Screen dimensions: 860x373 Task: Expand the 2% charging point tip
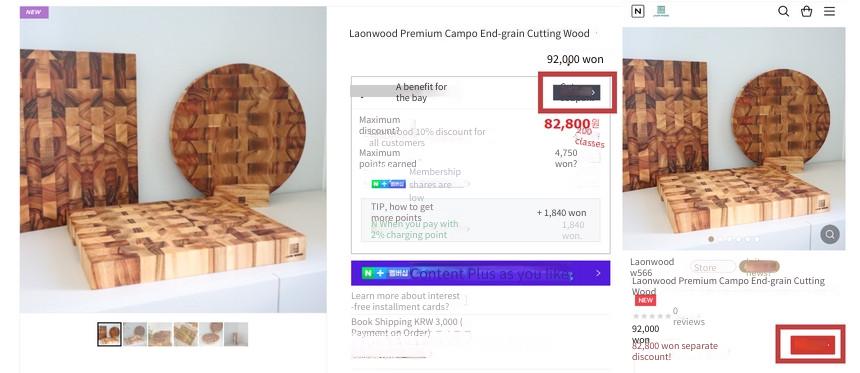click(x=414, y=229)
